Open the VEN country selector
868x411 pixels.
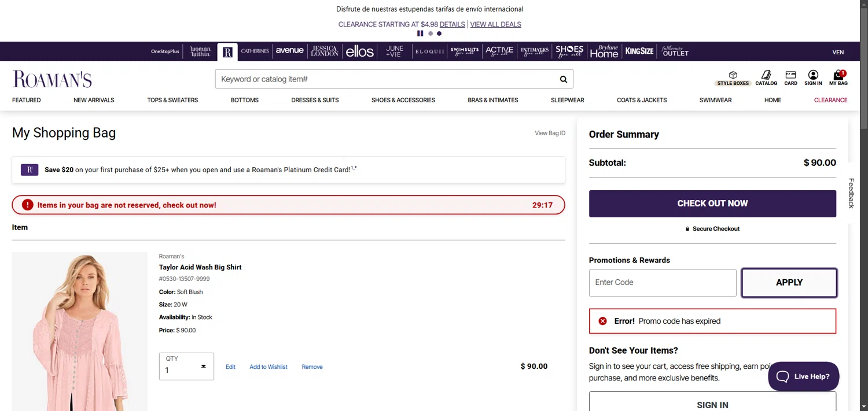click(x=838, y=52)
